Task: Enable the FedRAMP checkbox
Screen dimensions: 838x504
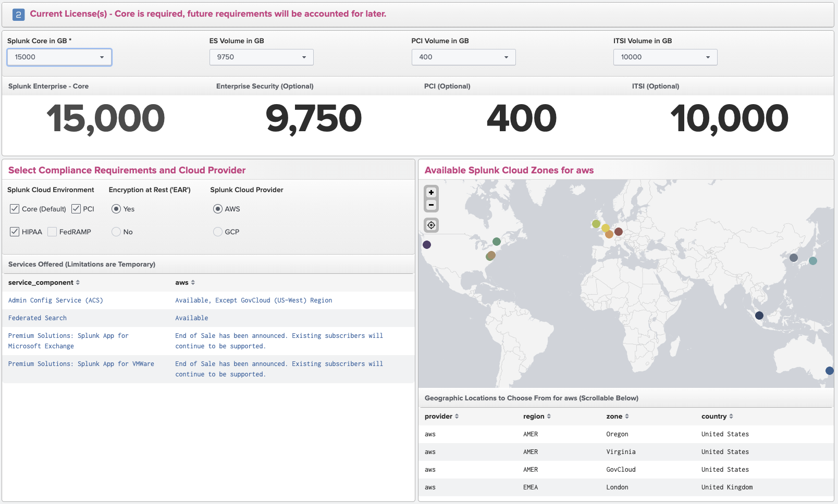Action: point(52,232)
